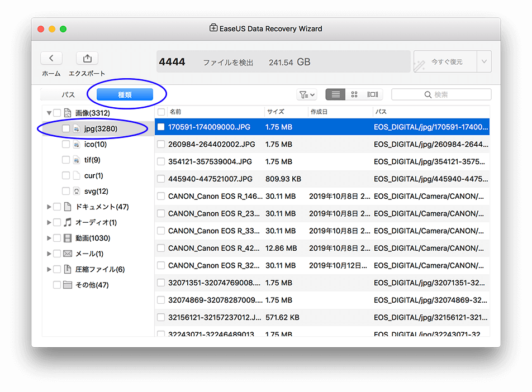Click the EaseUS title bar app icon

pyautogui.click(x=213, y=28)
